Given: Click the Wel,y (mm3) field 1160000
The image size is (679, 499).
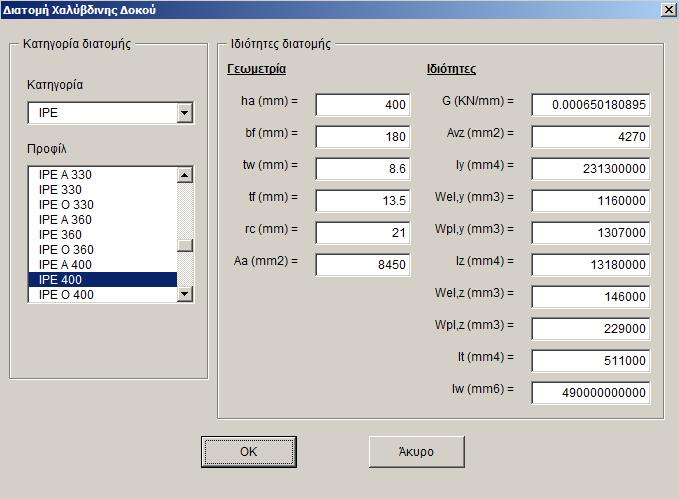Looking at the screenshot, I should click(x=591, y=201).
